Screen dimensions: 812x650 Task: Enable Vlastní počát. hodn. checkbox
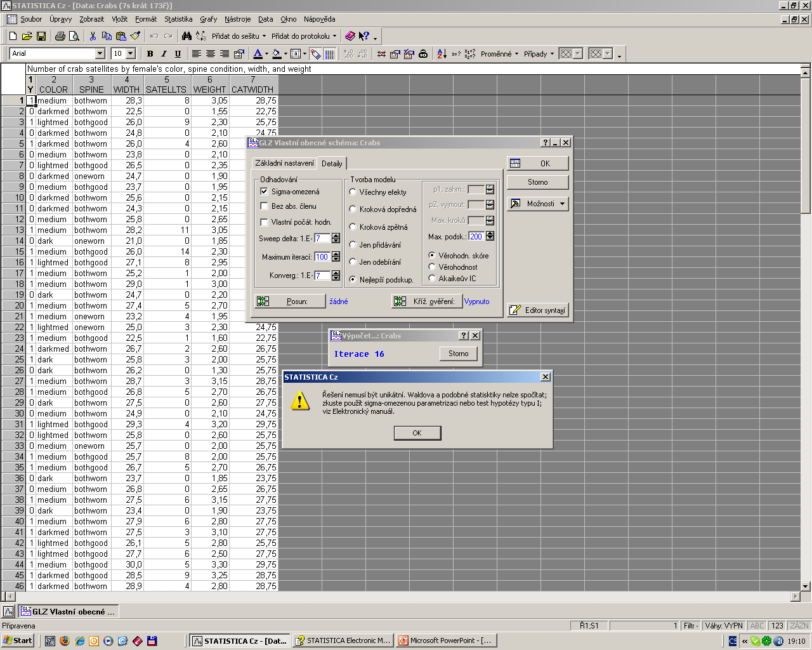point(265,222)
